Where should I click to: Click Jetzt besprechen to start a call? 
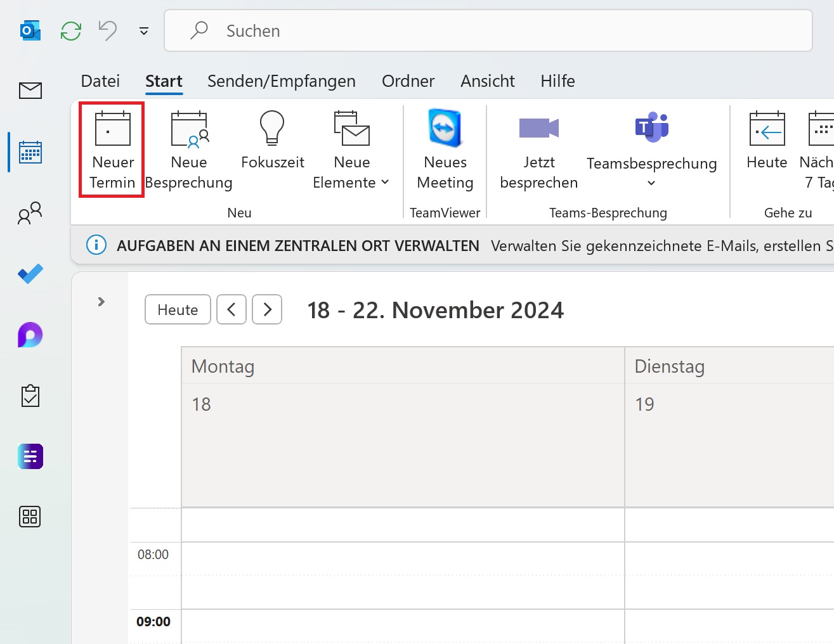538,149
